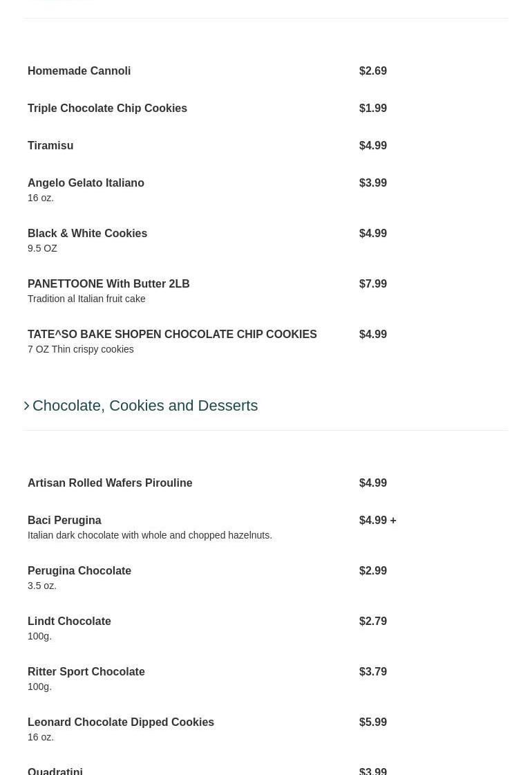Image resolution: width=532 pixels, height=775 pixels.
Task: Choose Ritter Sport Chocolate
Action: [86, 672]
